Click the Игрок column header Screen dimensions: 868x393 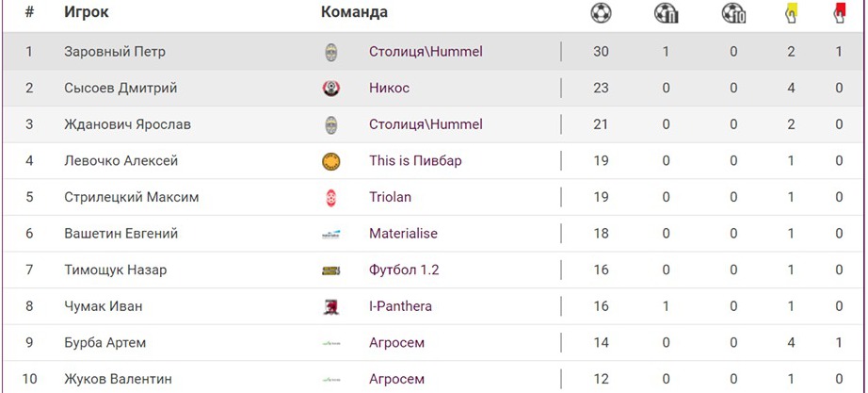point(87,13)
